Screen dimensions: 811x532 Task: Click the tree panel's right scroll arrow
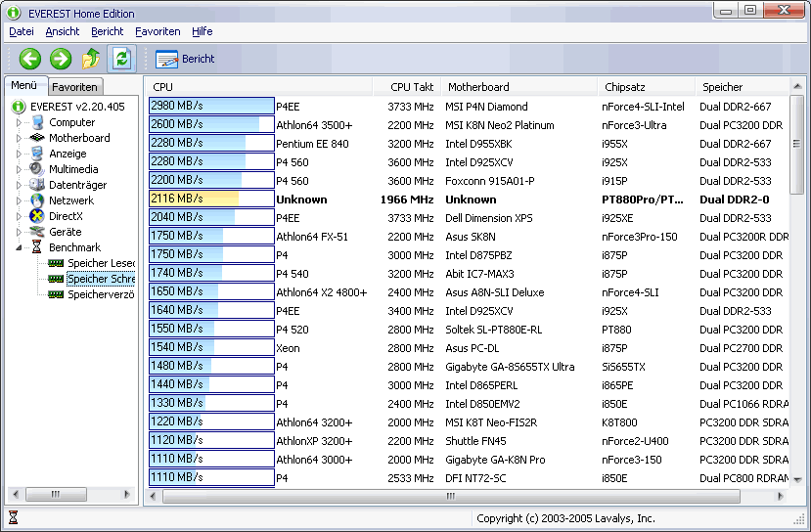click(127, 494)
